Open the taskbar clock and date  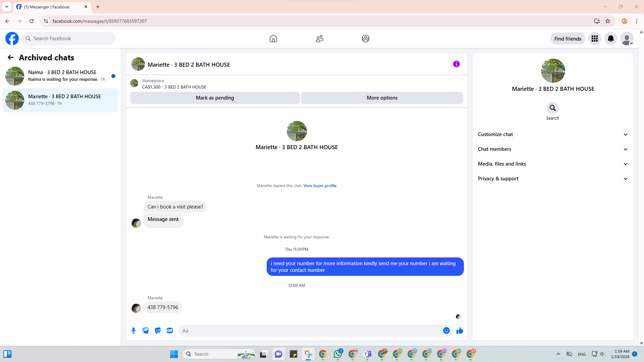620,354
